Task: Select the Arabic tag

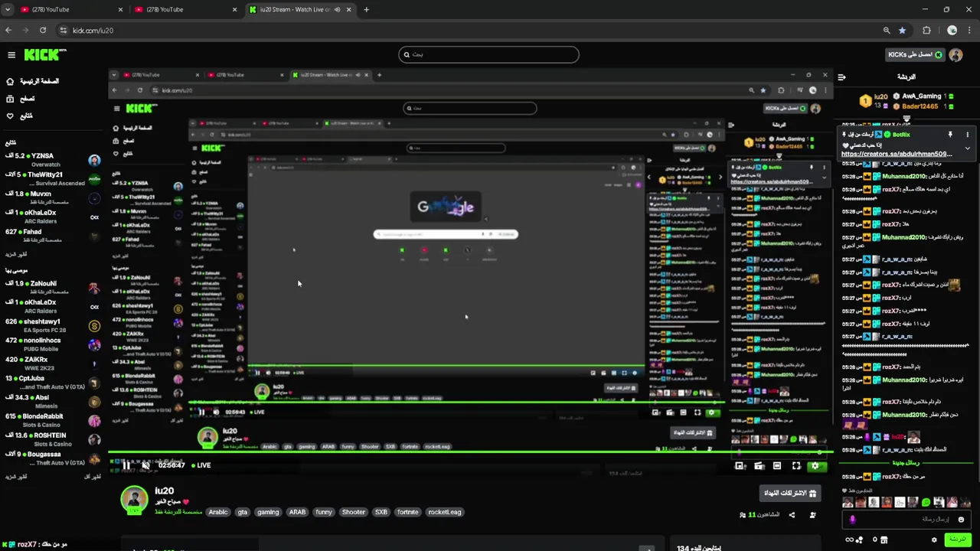Action: (218, 512)
